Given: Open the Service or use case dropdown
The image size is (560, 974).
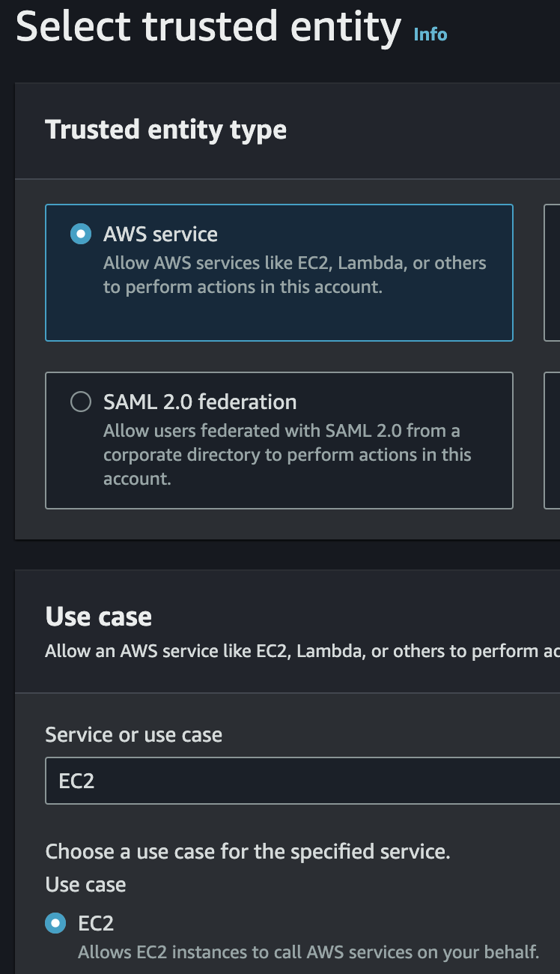Looking at the screenshot, I should tap(299, 781).
